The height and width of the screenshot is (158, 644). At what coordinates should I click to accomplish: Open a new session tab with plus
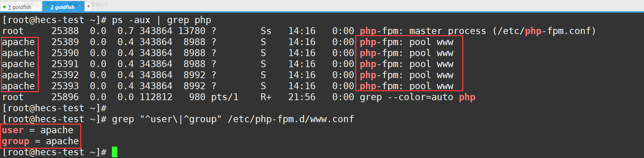[88, 6]
